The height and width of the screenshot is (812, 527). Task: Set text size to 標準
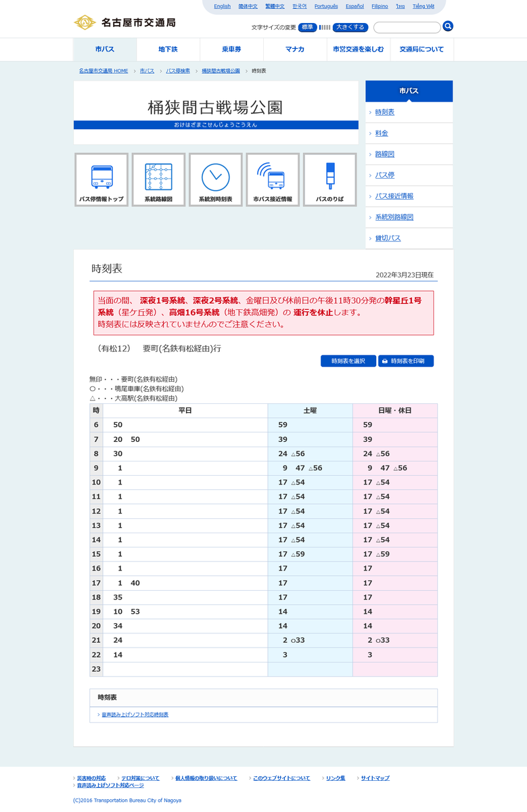(x=307, y=28)
